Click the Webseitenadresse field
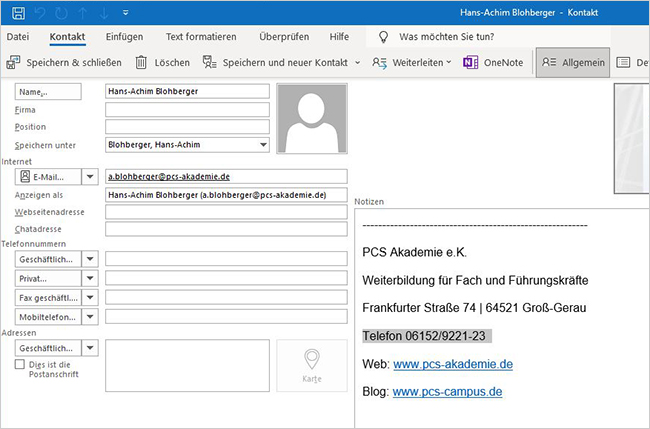650x429 pixels. click(226, 212)
